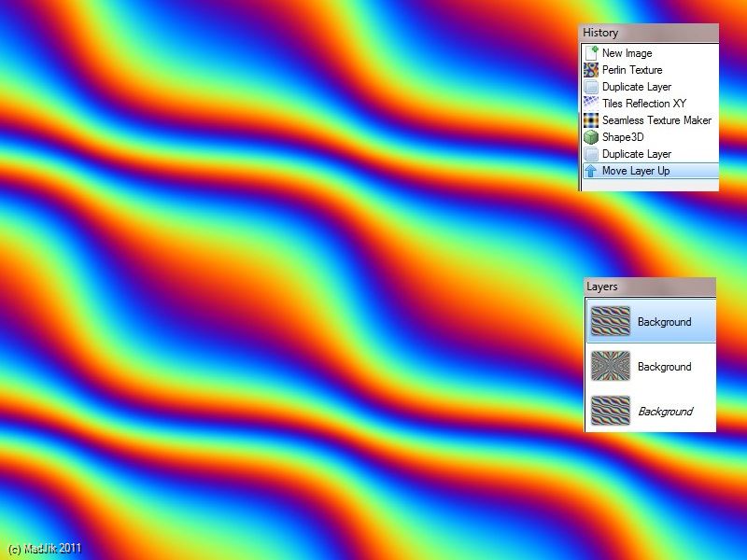Click the Layers panel title bar
Viewport: 747px width, 560px height.
coord(650,287)
